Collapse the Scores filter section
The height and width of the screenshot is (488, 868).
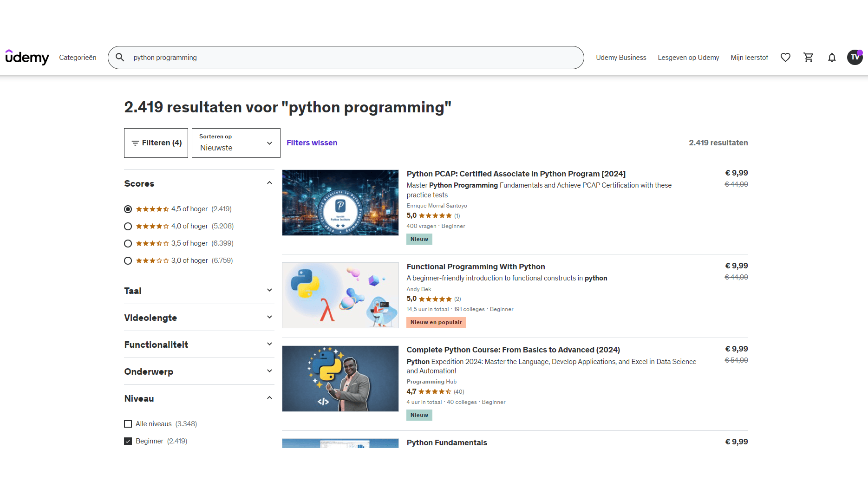pyautogui.click(x=269, y=182)
